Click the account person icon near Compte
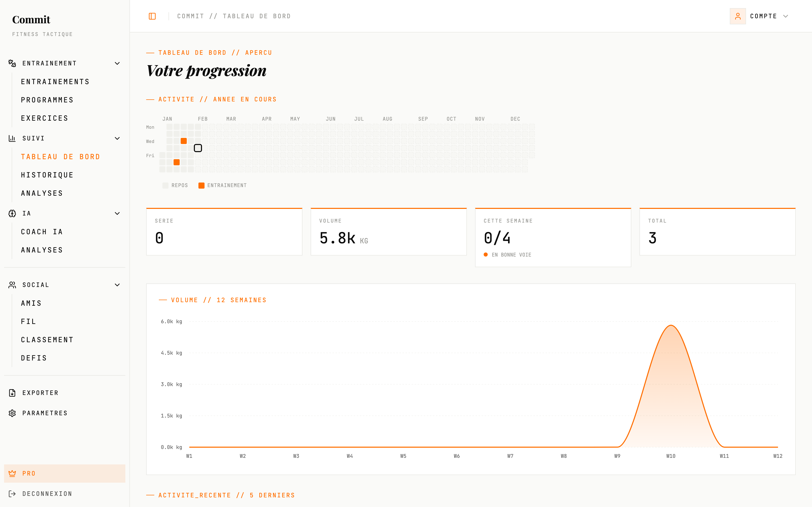This screenshot has height=507, width=812. click(737, 16)
